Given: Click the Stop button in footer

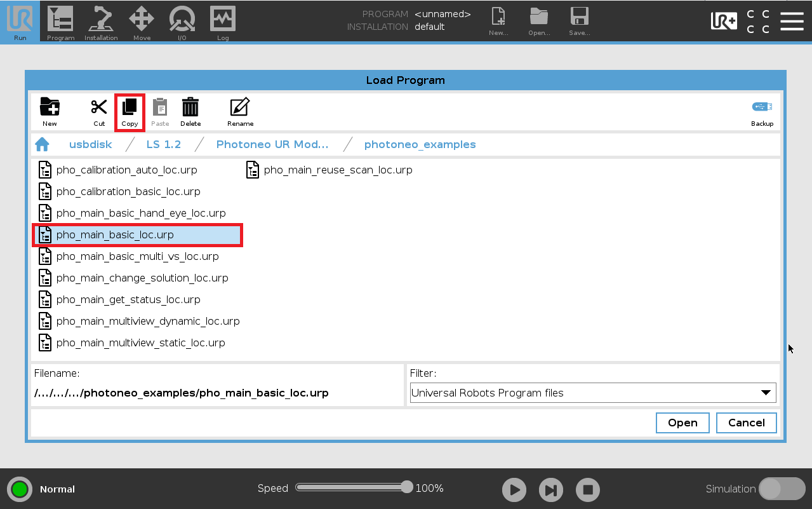Looking at the screenshot, I should tap(588, 490).
